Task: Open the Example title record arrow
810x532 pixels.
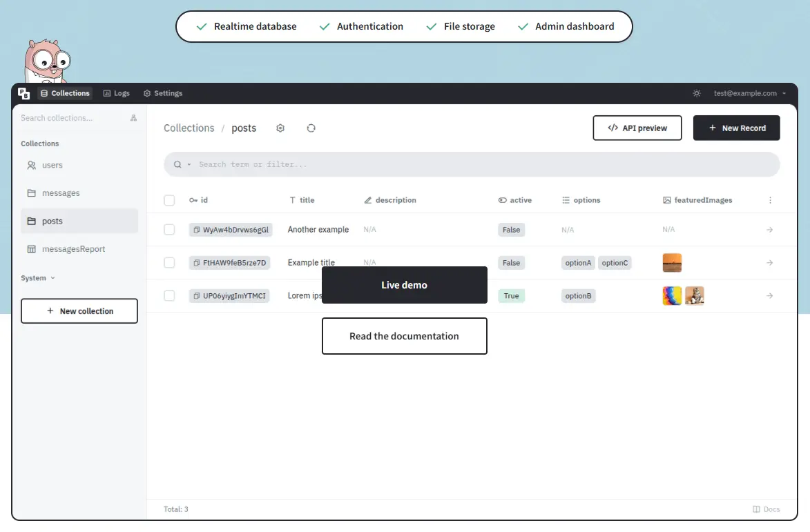Action: tap(770, 263)
